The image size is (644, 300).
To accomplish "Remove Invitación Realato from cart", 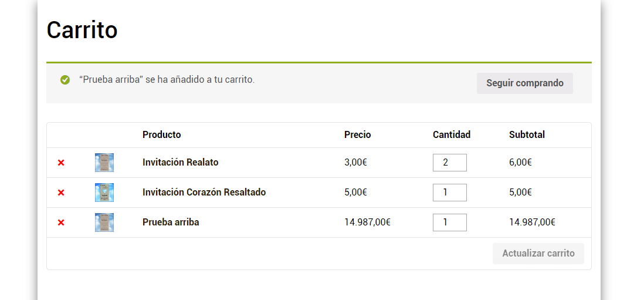I will [x=61, y=163].
